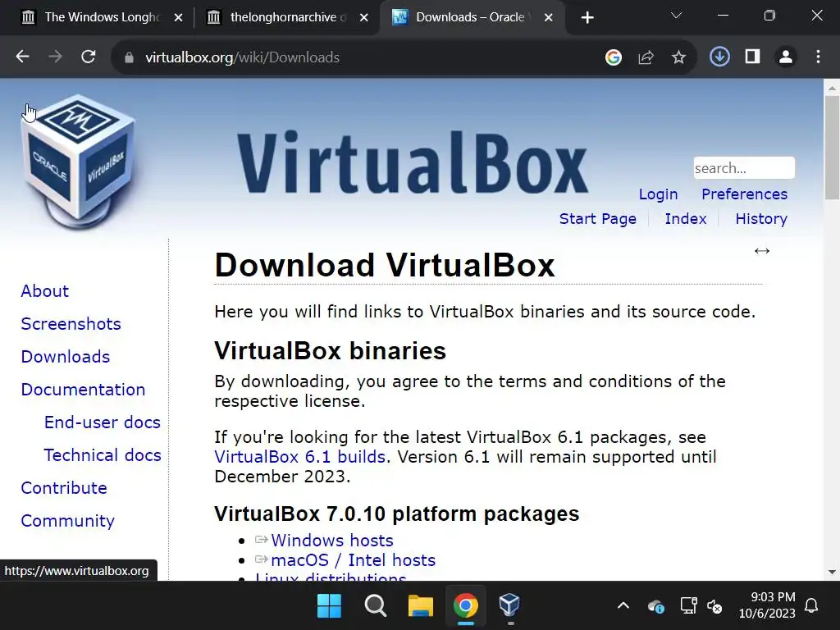
Task: Open End-user docs in the sidebar
Action: 103,422
